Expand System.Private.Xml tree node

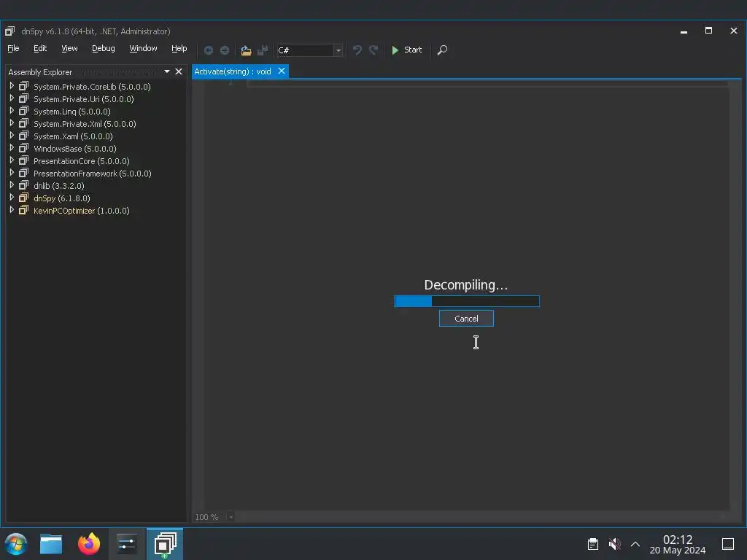tap(12, 123)
